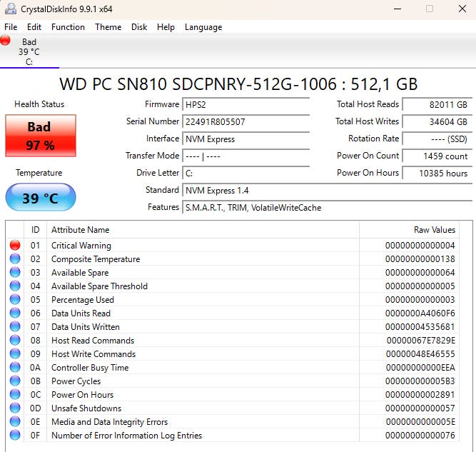
Task: Open the Function menu
Action: pos(68,27)
